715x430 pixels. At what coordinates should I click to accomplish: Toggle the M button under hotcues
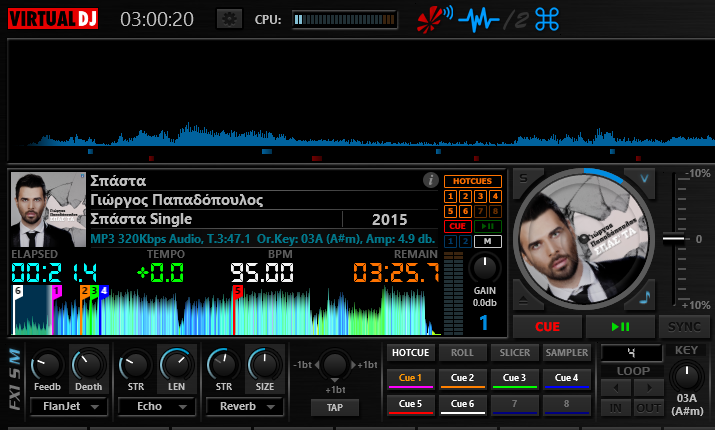tap(487, 241)
